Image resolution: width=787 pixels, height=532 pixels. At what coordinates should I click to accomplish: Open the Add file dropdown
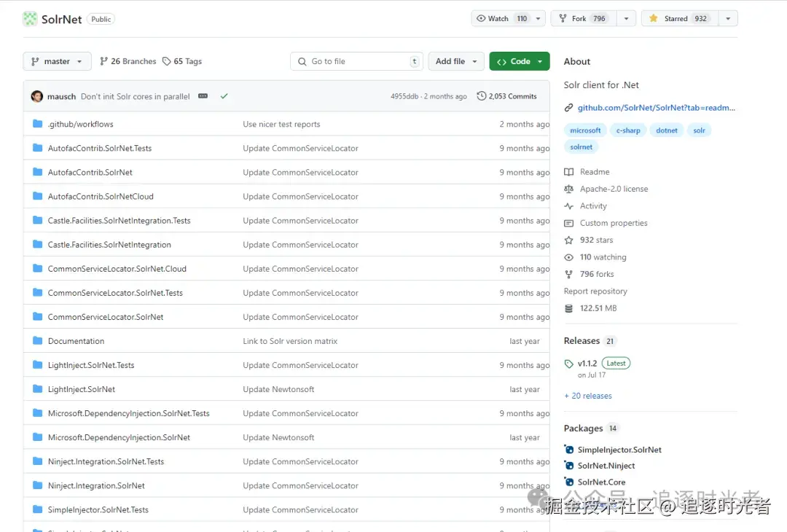456,61
